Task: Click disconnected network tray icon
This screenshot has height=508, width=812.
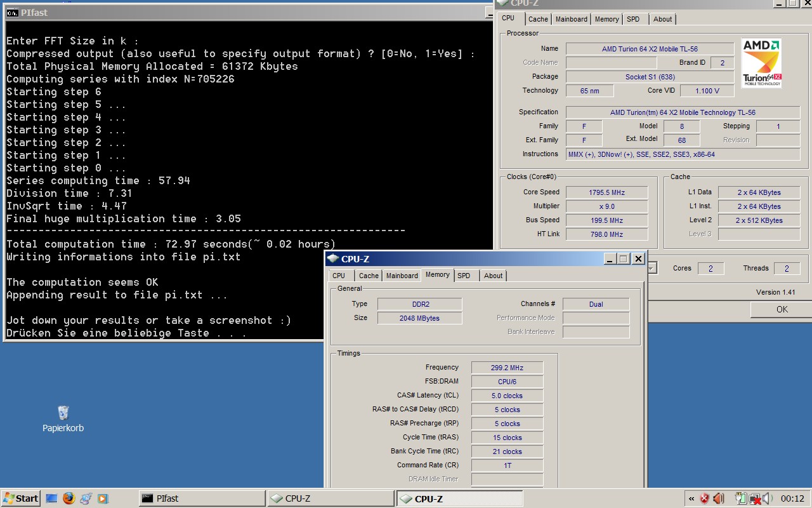Action: (755, 498)
